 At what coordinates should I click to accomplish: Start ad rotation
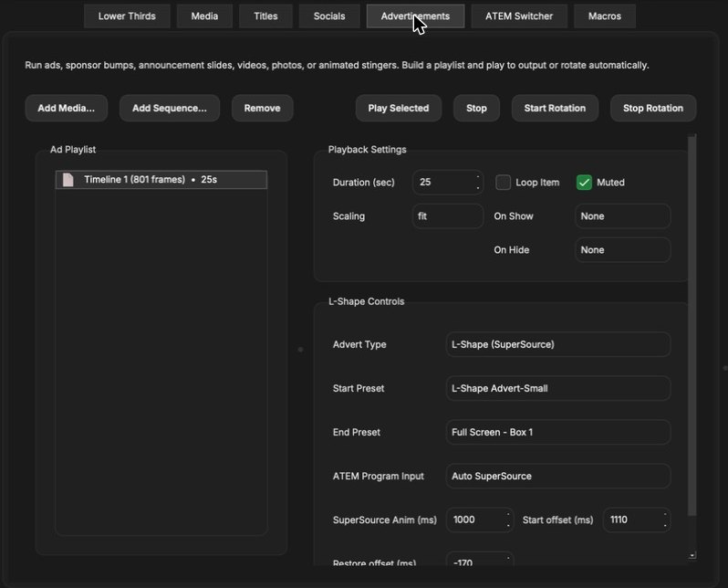point(555,109)
